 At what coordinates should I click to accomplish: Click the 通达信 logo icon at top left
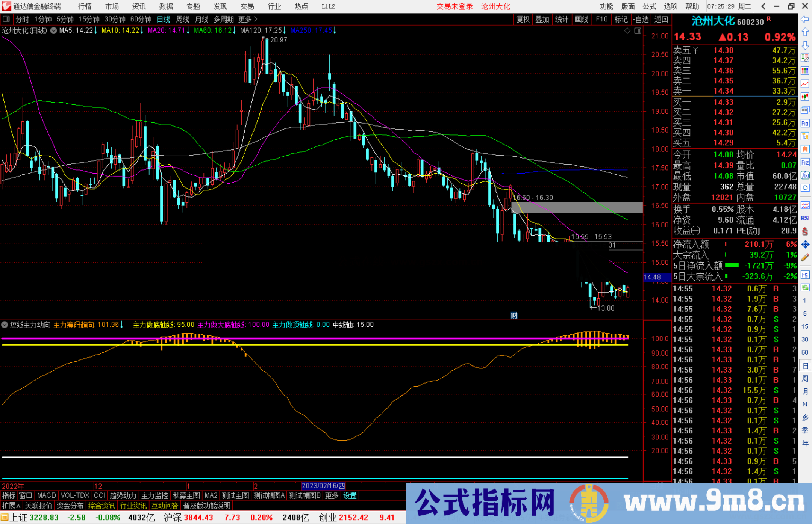tap(6, 6)
